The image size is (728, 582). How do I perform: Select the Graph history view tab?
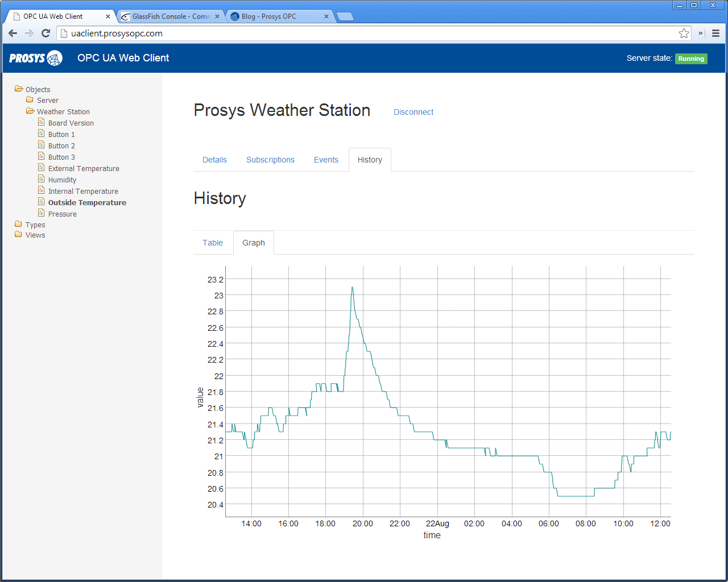pyautogui.click(x=254, y=243)
